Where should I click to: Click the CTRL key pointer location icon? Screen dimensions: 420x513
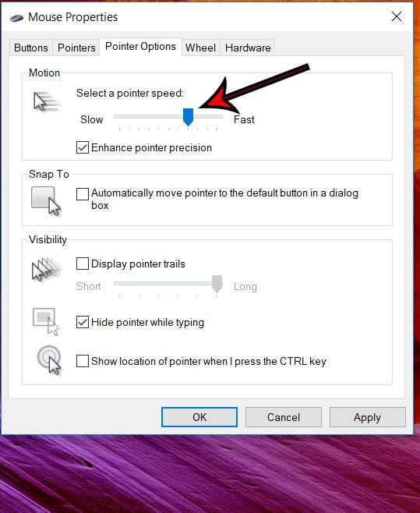49,360
